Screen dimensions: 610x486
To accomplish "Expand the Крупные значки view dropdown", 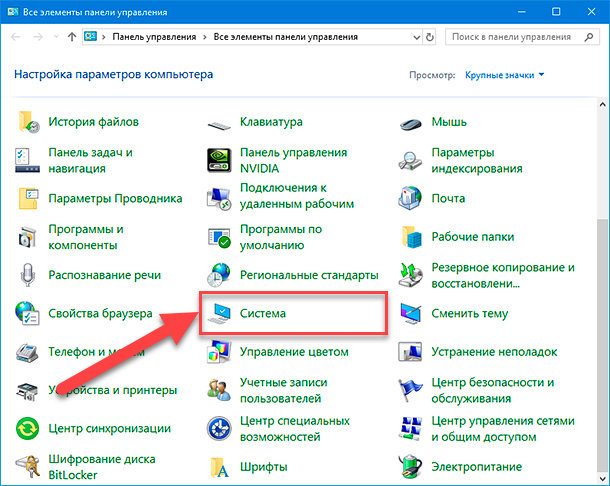I will coord(505,75).
